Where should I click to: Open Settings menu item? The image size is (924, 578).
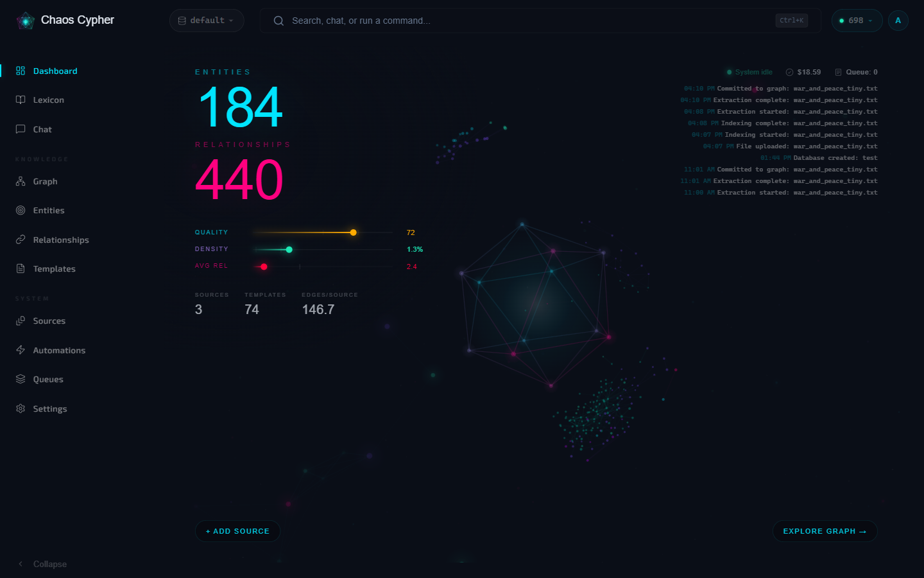click(x=50, y=408)
